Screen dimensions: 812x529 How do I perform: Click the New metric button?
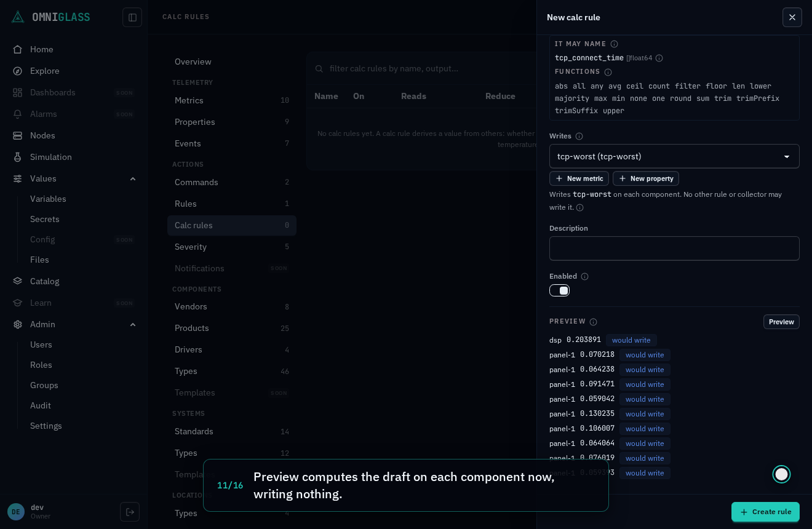[x=579, y=178]
